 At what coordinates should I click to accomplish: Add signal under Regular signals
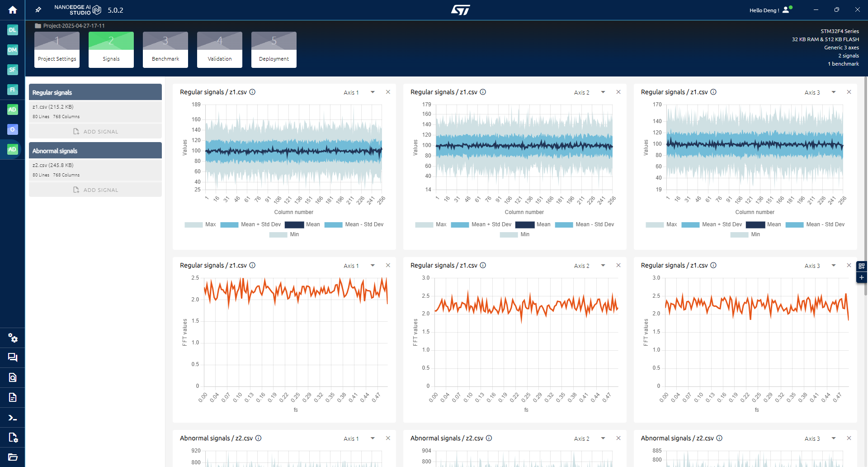[x=95, y=131]
